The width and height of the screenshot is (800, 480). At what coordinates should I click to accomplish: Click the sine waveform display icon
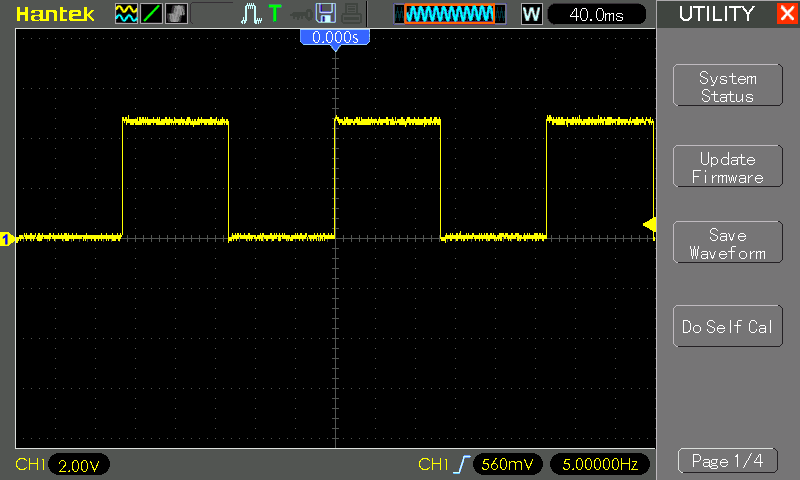pos(126,14)
